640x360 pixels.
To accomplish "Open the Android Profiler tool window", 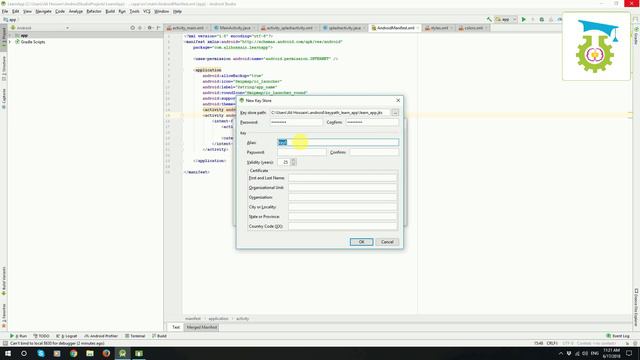I will click(x=101, y=336).
